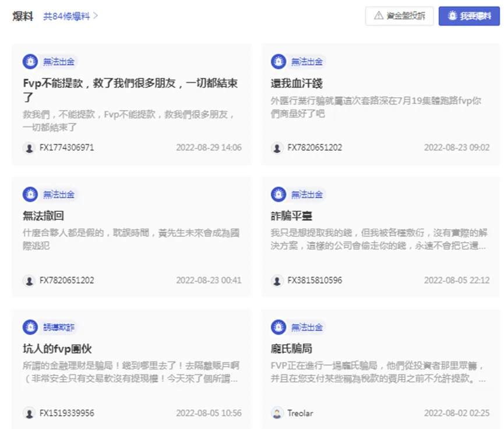Click siren icon on 還我血汗錢 card
This screenshot has height=429, width=504.
(x=279, y=61)
